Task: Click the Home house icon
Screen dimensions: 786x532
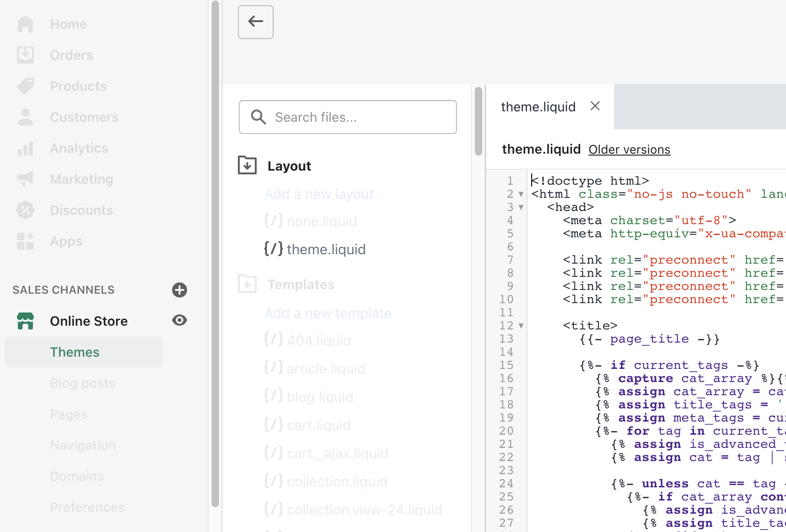Action: 25,24
